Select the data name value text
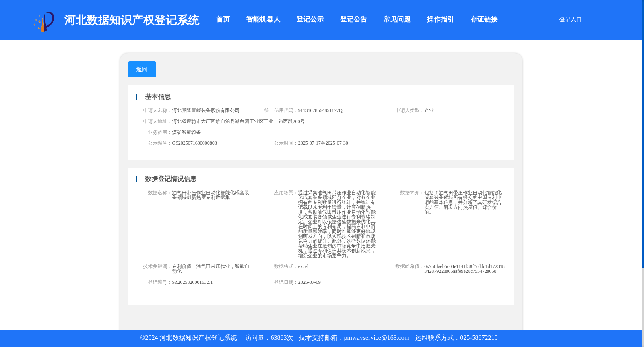 click(x=211, y=195)
